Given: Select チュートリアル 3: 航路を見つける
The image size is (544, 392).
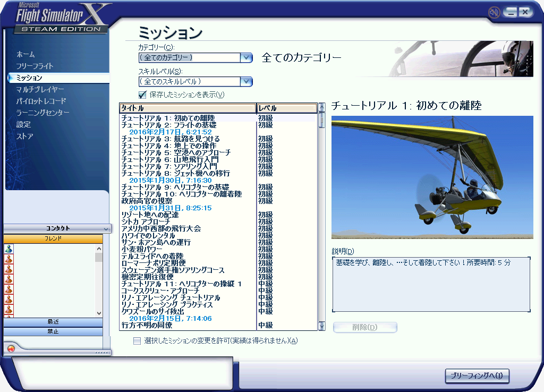Looking at the screenshot, I should [171, 139].
